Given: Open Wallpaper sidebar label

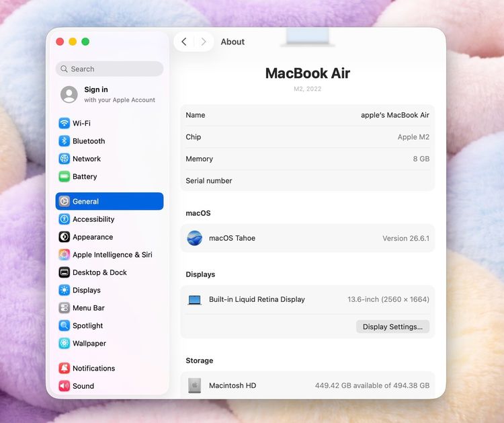Looking at the screenshot, I should [x=89, y=343].
